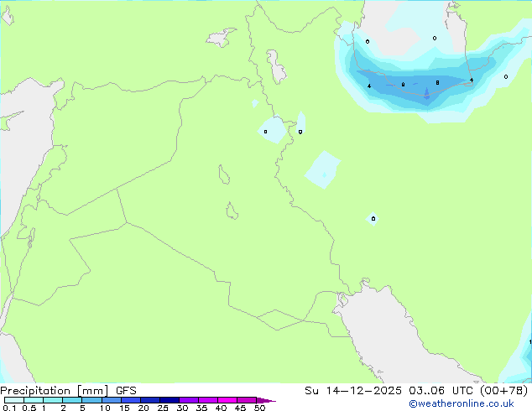Click the "Precipitation [mm]" title text
This screenshot has width=532, height=411.
[x=54, y=391]
